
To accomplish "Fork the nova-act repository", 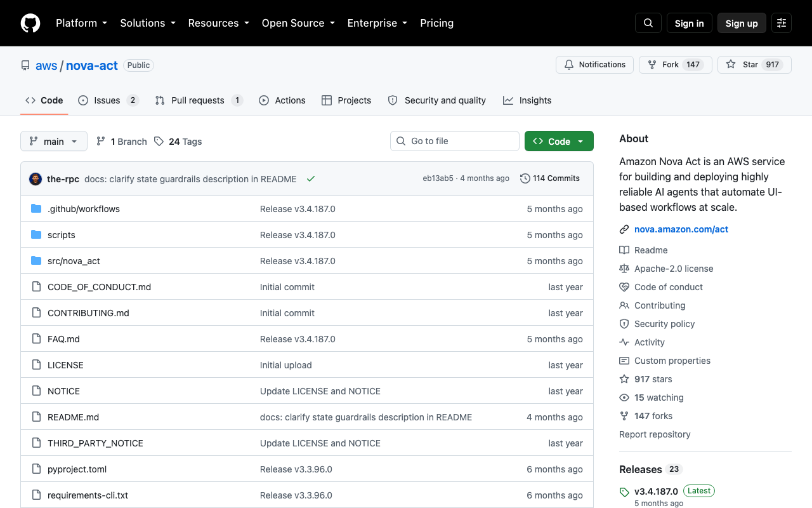I will [676, 65].
